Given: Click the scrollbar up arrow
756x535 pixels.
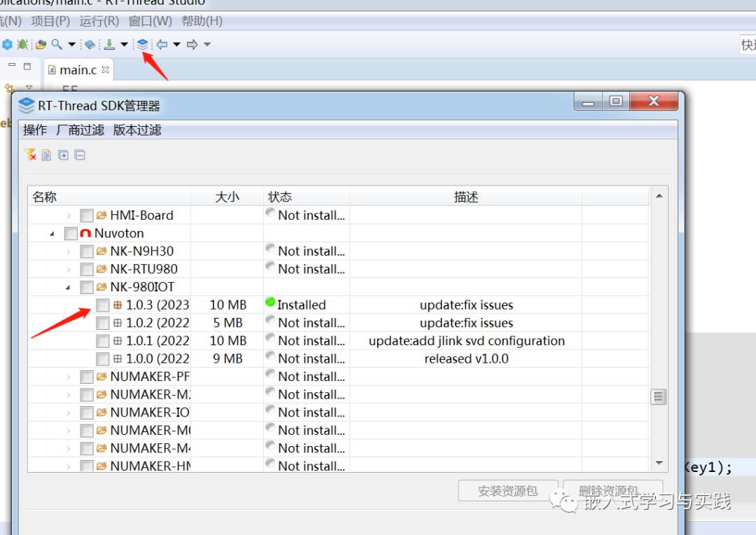Looking at the screenshot, I should point(659,196).
